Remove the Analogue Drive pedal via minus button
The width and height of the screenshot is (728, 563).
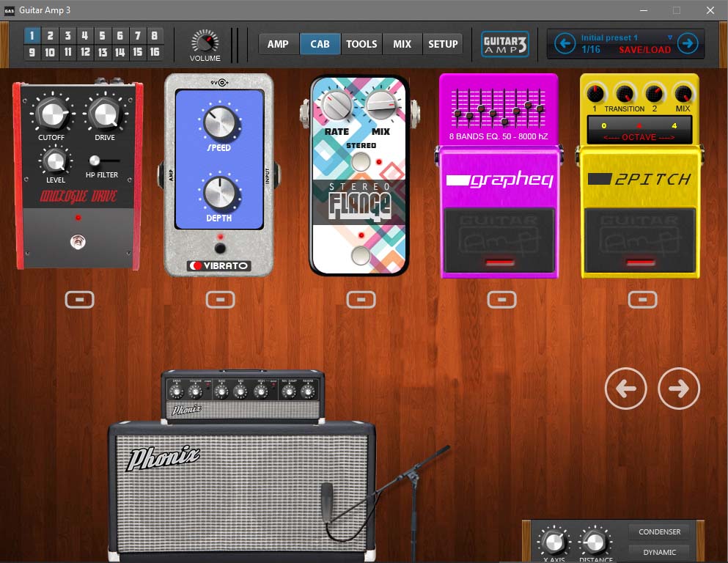(x=79, y=300)
